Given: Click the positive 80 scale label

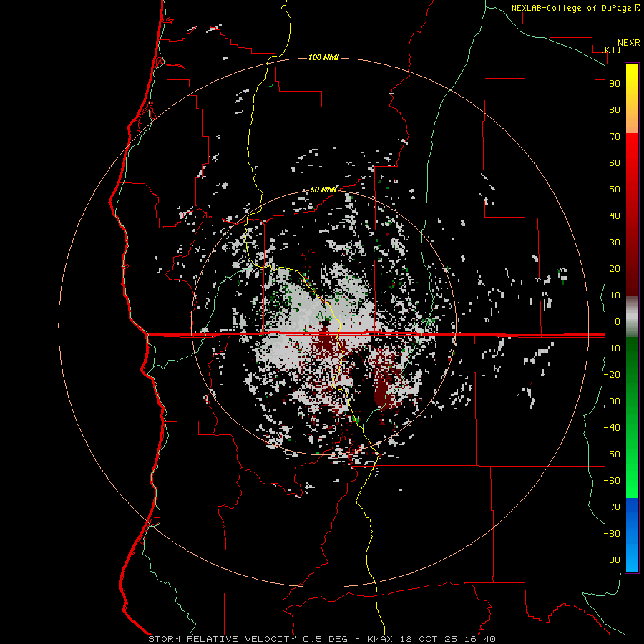Looking at the screenshot, I should click(615, 109).
